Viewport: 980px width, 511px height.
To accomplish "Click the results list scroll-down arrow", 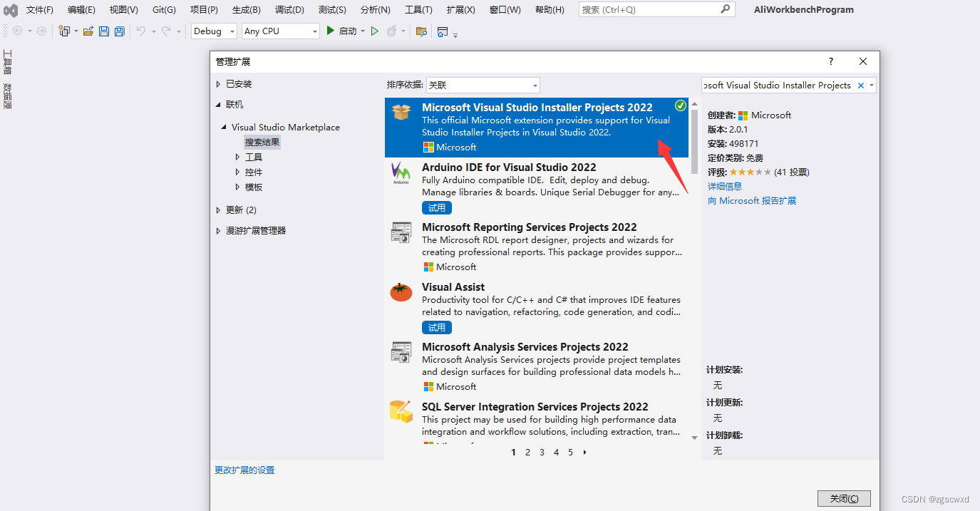I will pyautogui.click(x=695, y=437).
